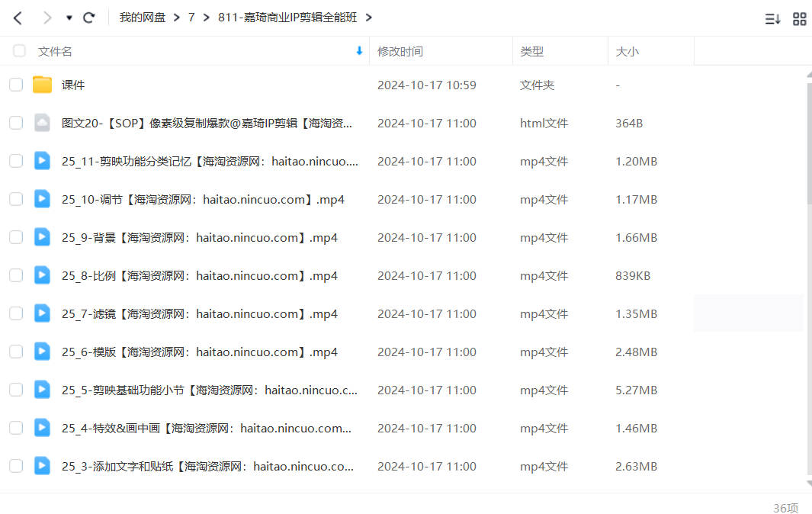Expand chevron after 811-嘉琦商业IP剪辑全能班
812x514 pixels.
coord(369,18)
